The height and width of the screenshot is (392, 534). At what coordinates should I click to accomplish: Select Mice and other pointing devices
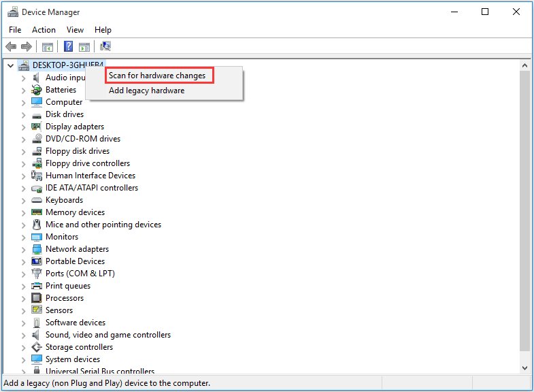(x=103, y=225)
